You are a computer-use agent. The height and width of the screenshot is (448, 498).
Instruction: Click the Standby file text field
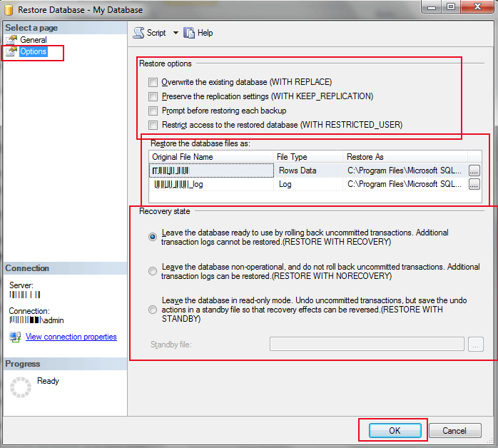(367, 345)
